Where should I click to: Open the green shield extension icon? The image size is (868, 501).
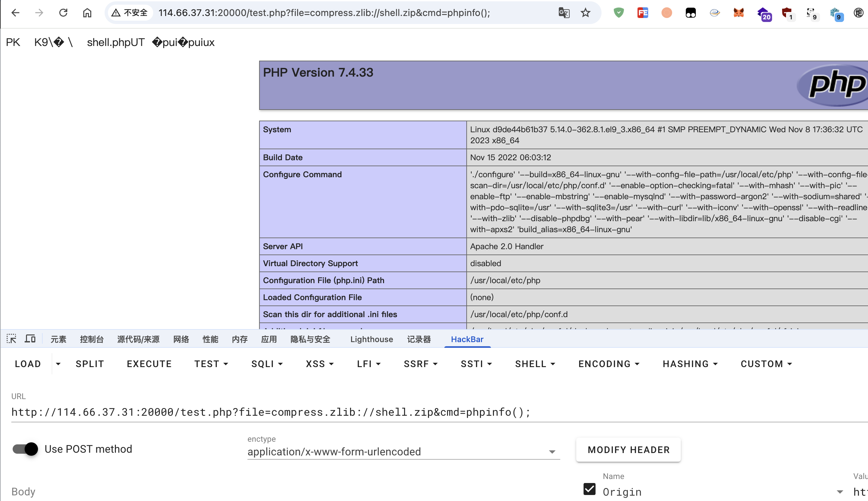619,13
